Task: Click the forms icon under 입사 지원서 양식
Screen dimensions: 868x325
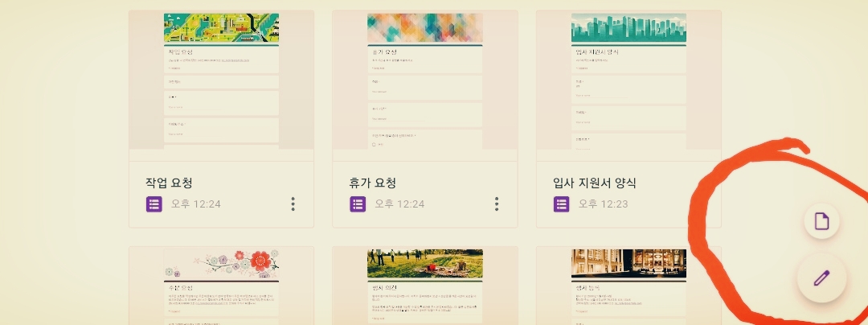Action: point(561,204)
